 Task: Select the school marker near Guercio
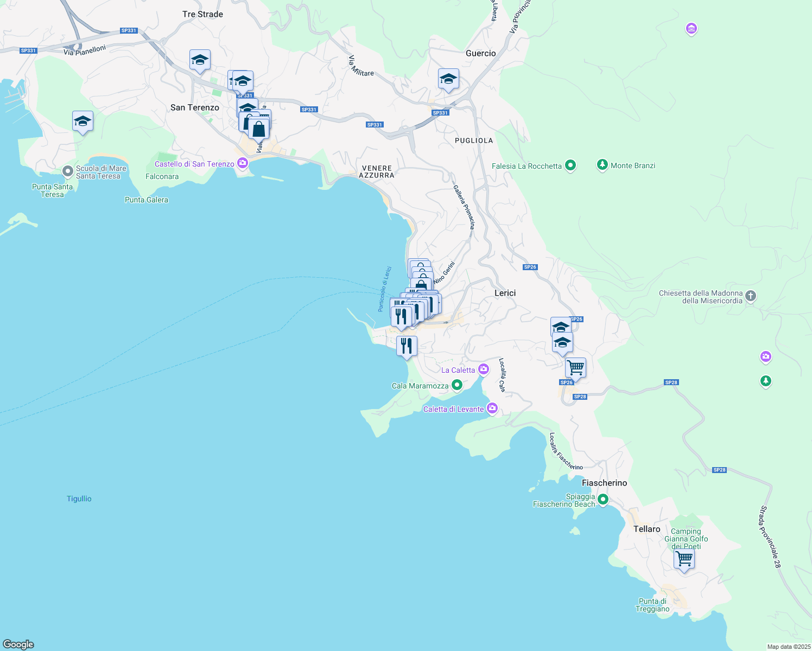pyautogui.click(x=448, y=80)
